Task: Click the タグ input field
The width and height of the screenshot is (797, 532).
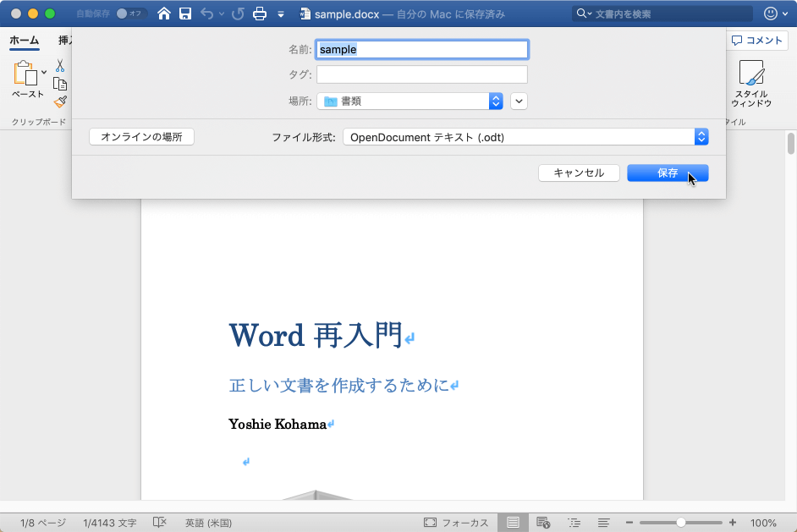Action: [x=422, y=74]
